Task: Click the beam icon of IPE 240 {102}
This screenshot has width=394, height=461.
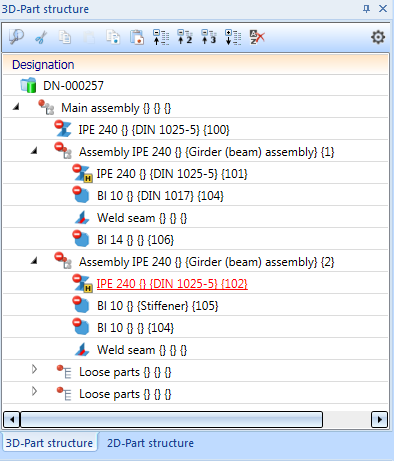Action: [82, 283]
